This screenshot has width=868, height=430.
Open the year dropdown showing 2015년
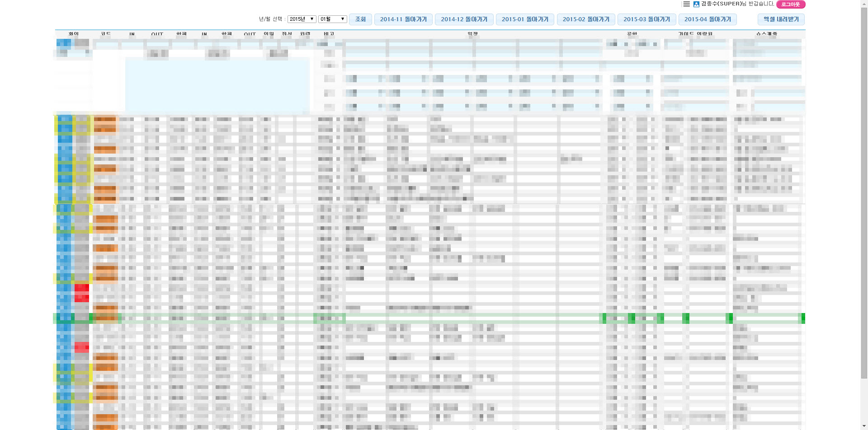tap(302, 19)
